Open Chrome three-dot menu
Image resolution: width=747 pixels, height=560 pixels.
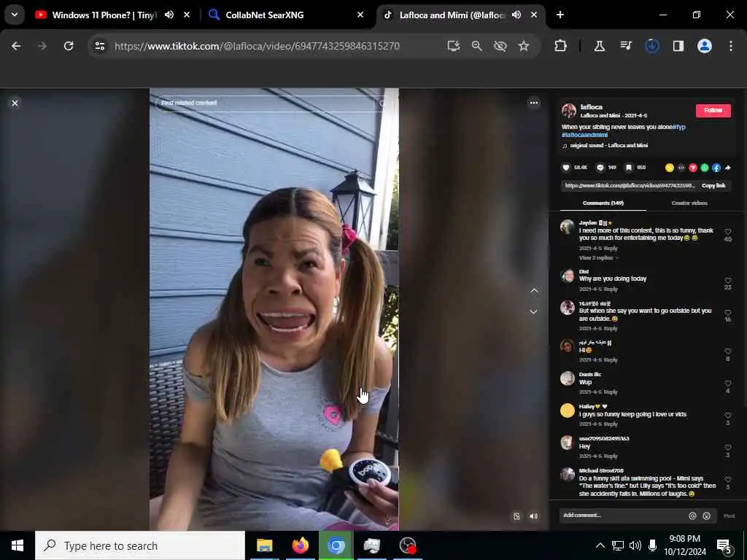pyautogui.click(x=731, y=46)
